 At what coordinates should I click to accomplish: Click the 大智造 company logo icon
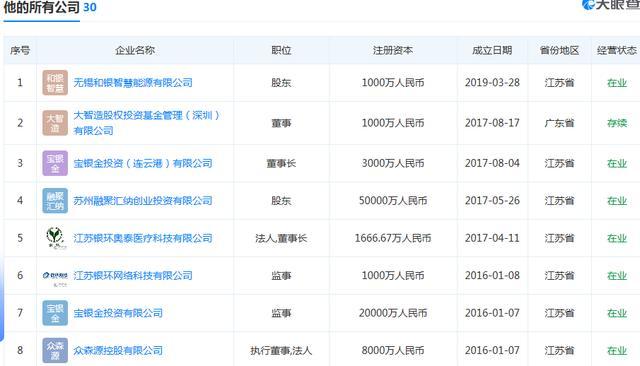point(55,123)
